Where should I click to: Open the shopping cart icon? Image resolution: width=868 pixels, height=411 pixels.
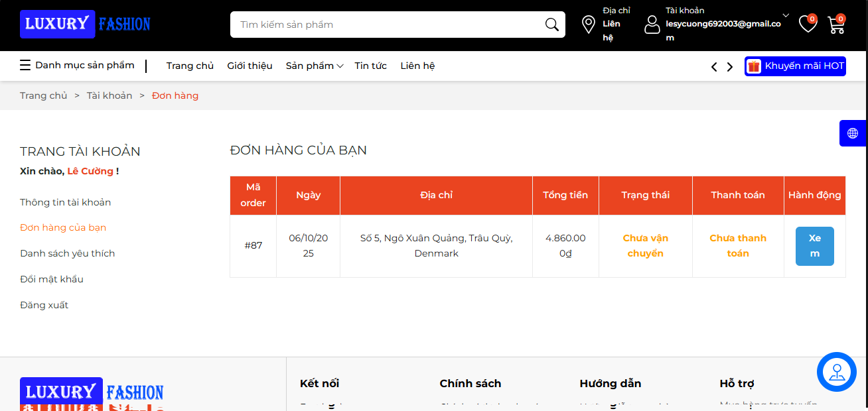click(836, 25)
